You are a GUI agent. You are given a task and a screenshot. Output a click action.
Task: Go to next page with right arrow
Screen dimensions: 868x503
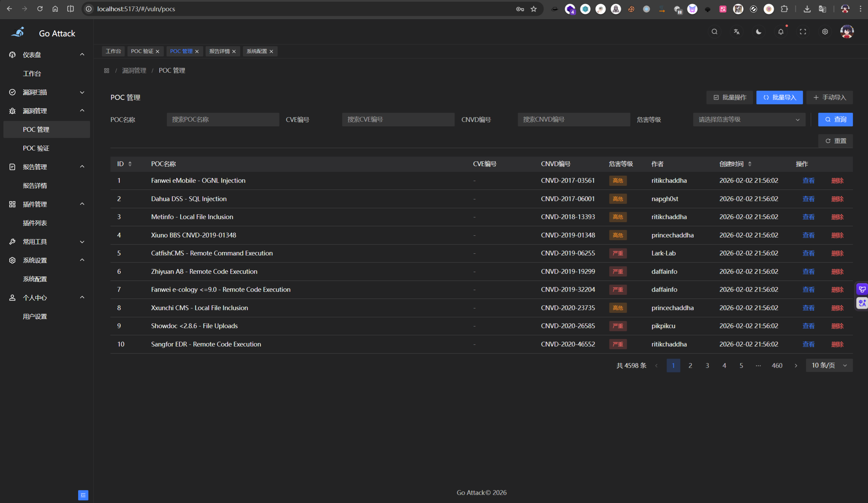coord(796,365)
